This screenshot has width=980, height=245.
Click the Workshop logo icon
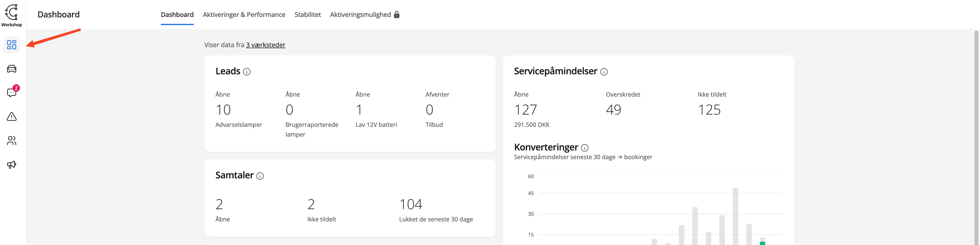(x=12, y=12)
